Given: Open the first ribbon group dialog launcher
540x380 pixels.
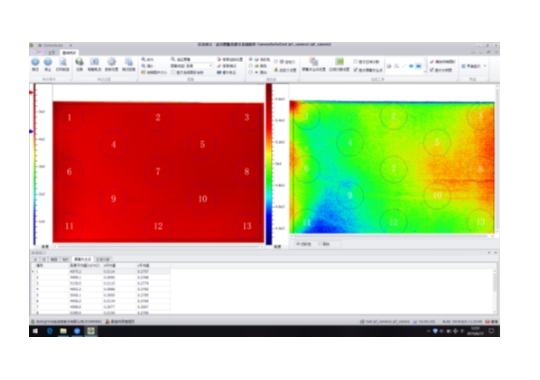Looking at the screenshot, I should [70, 79].
